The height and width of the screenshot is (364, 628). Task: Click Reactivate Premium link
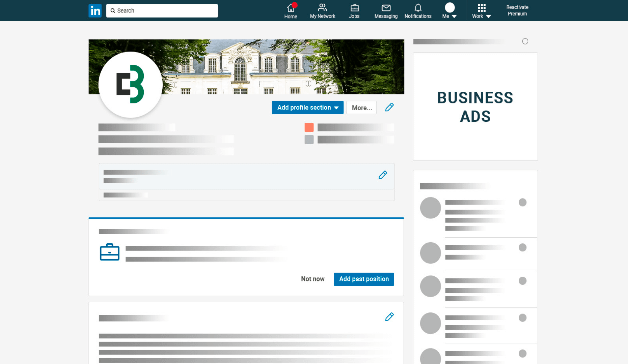pos(517,10)
